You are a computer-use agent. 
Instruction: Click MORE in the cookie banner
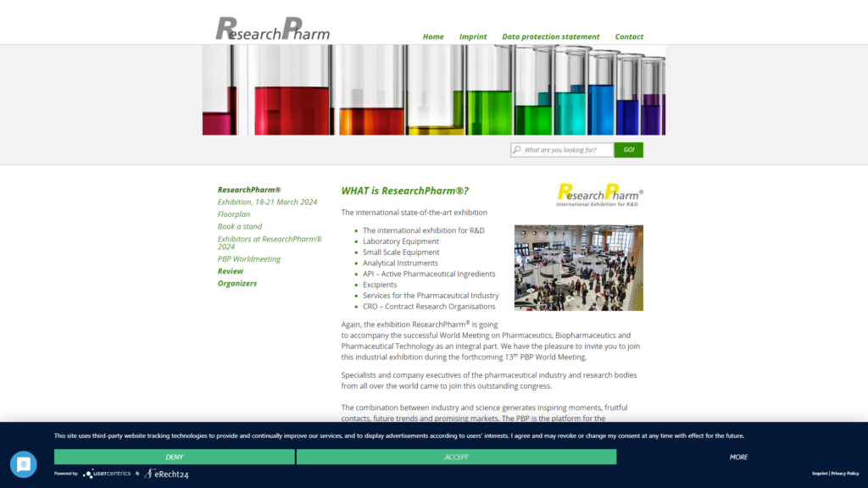pos(738,457)
